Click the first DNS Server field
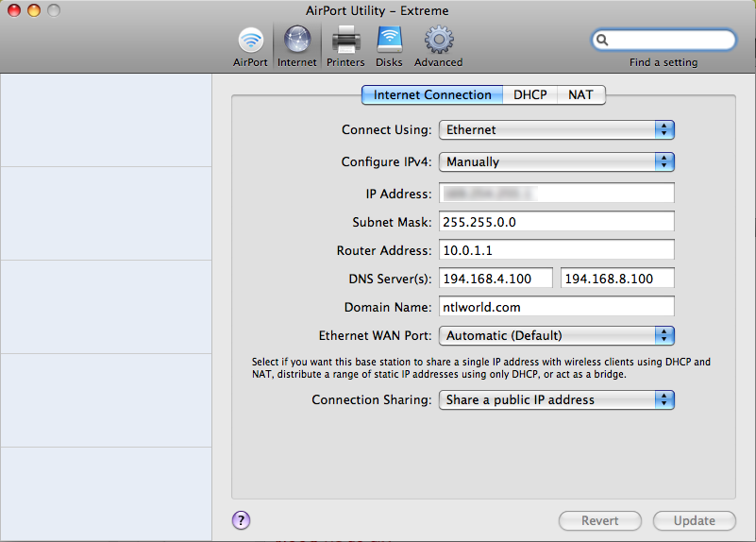This screenshot has height=542, width=756. [496, 279]
